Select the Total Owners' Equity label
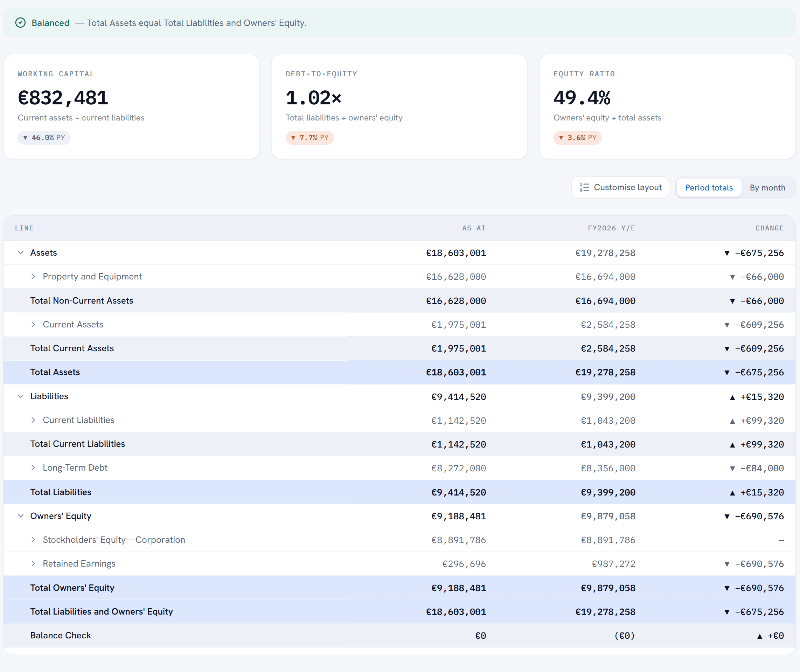Screen dimensions: 800x672 (72, 588)
